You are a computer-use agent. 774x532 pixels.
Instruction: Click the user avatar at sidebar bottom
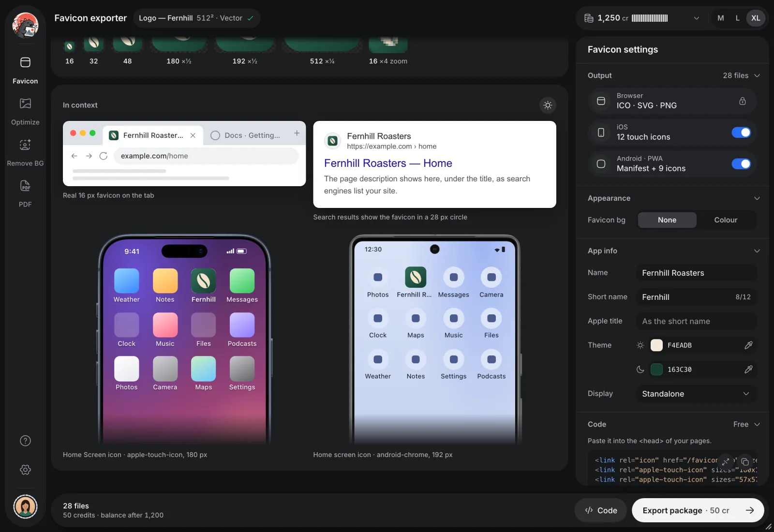pos(25,506)
